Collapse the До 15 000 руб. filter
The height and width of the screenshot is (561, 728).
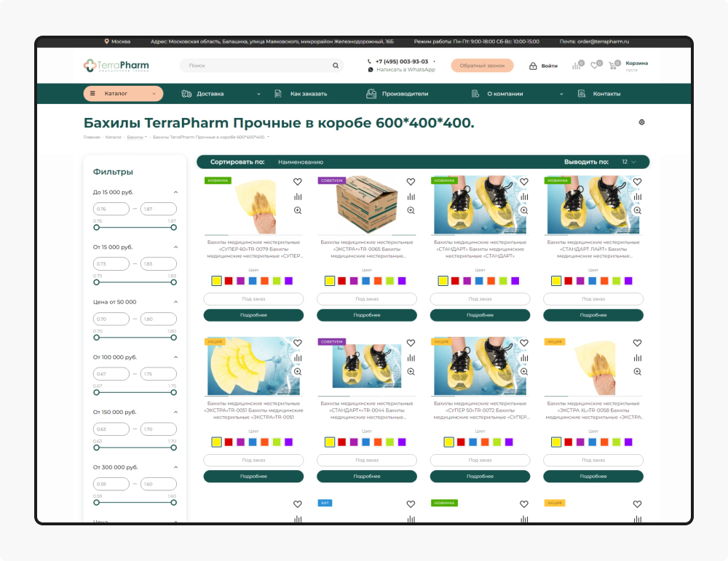pos(175,192)
